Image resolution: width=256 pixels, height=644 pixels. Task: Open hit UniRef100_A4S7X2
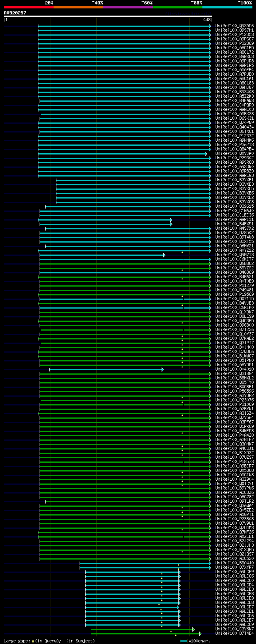pos(234,228)
